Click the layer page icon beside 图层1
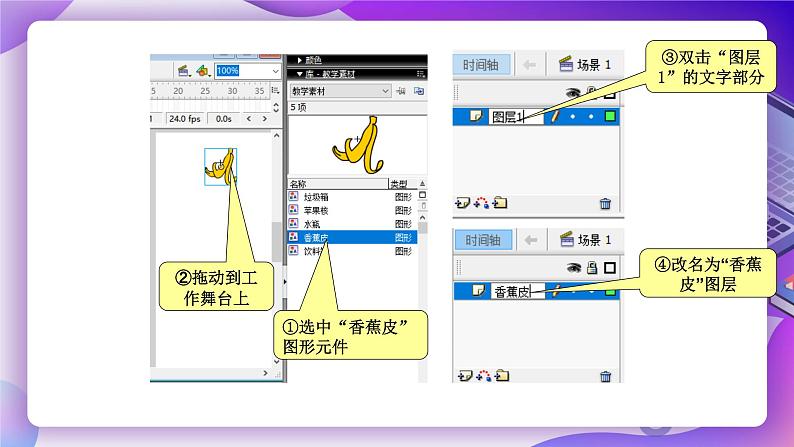The width and height of the screenshot is (794, 447). click(476, 116)
